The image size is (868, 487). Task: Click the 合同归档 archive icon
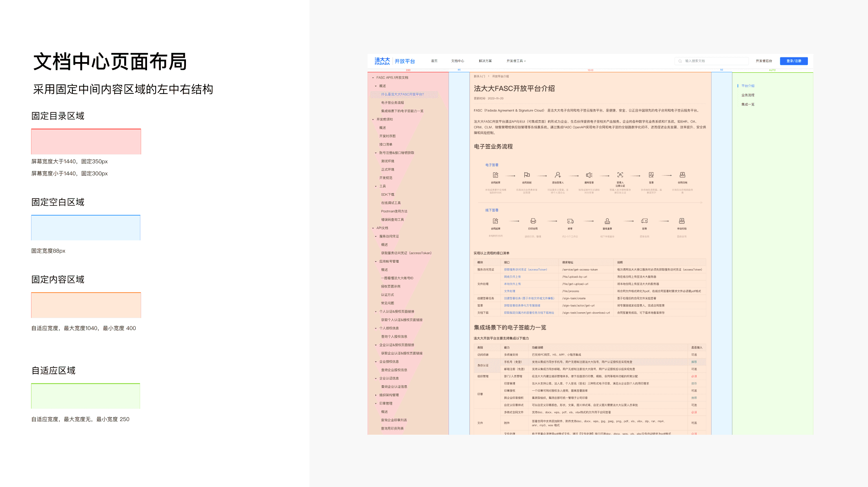pyautogui.click(x=682, y=175)
